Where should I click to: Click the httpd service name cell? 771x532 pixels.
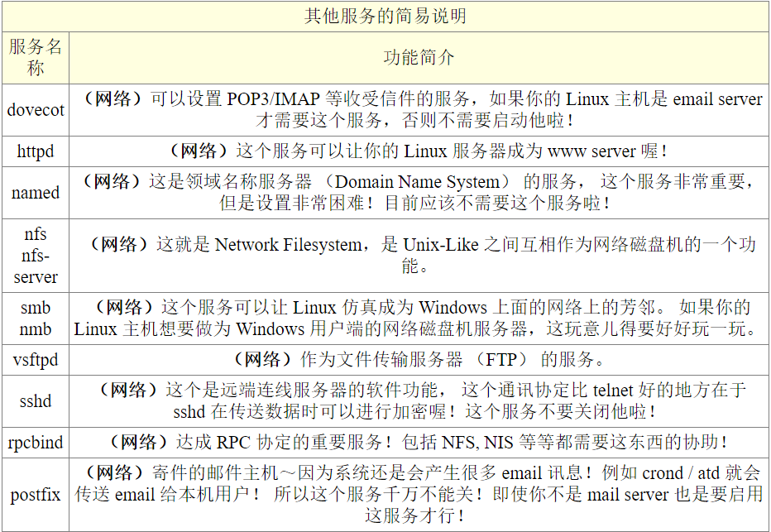36,151
